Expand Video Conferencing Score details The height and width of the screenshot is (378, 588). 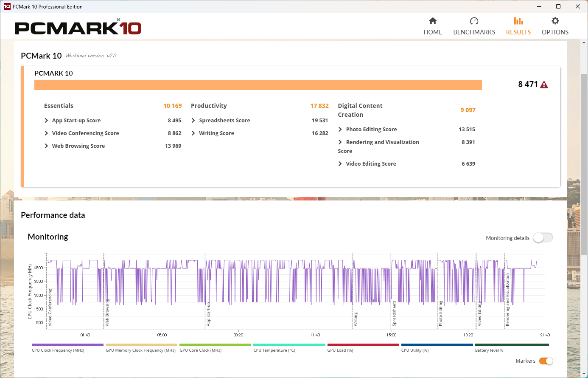[46, 133]
